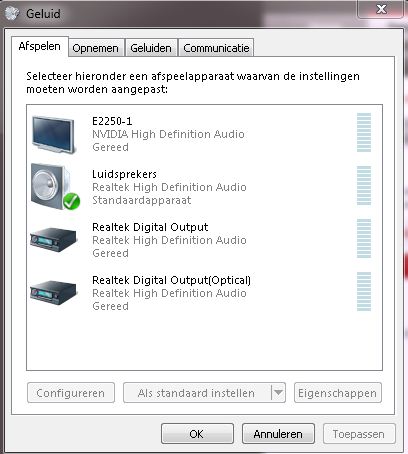This screenshot has width=408, height=454.
Task: Open Eigenschappen for the selected device
Action: (338, 393)
